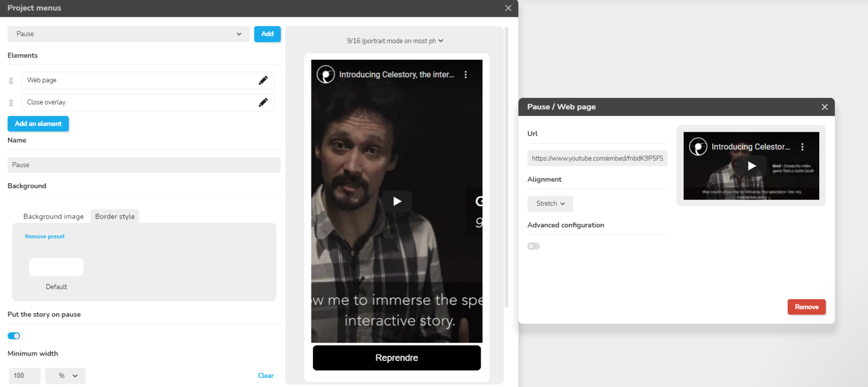Grab the drag handle beside Close overlay
The image size is (868, 387).
11,102
